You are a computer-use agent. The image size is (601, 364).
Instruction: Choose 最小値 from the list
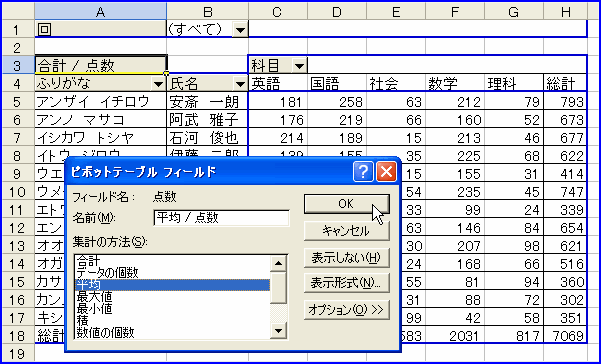172,308
